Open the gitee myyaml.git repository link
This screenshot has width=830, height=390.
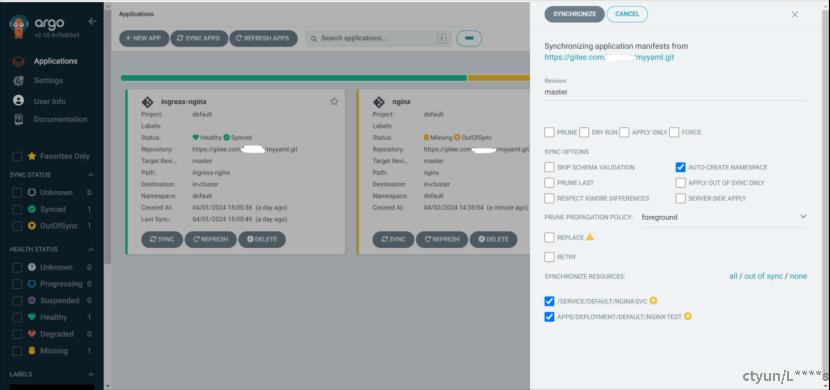[x=609, y=57]
